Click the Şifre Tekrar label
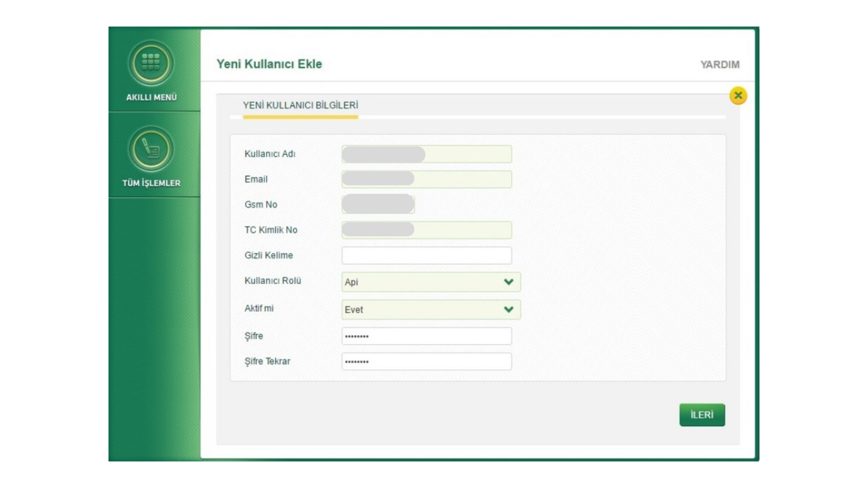The image size is (868, 488). 267,361
